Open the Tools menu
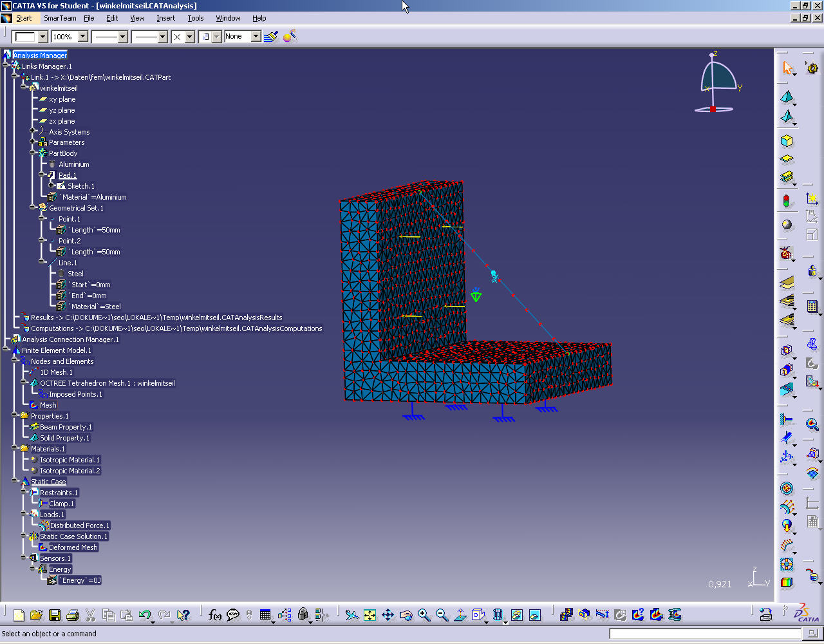Viewport: 824px width, 644px height. [196, 18]
